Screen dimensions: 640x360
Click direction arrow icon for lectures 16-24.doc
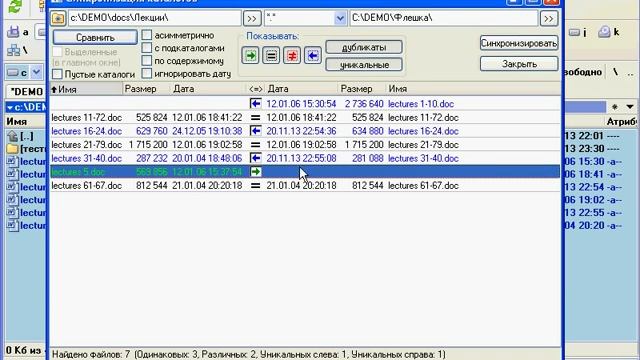click(256, 131)
